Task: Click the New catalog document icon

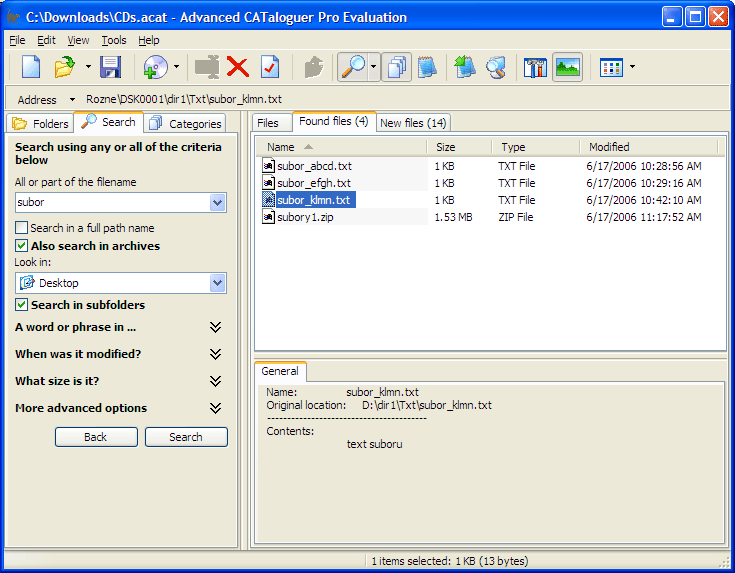Action: [x=31, y=67]
